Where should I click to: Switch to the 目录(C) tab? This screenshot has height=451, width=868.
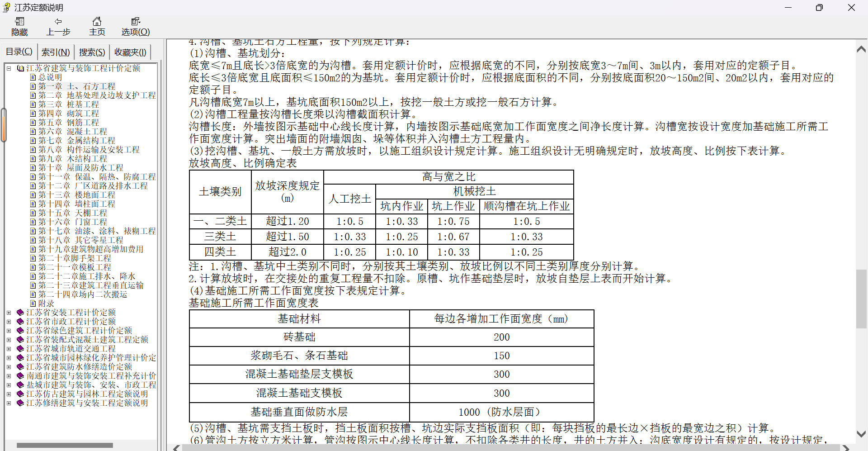click(19, 52)
